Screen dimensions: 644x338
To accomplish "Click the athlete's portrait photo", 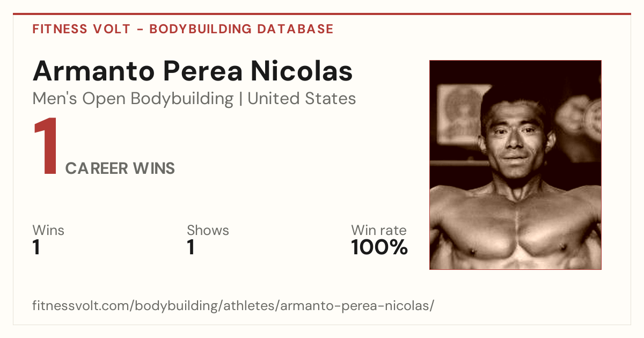I will 515,165.
